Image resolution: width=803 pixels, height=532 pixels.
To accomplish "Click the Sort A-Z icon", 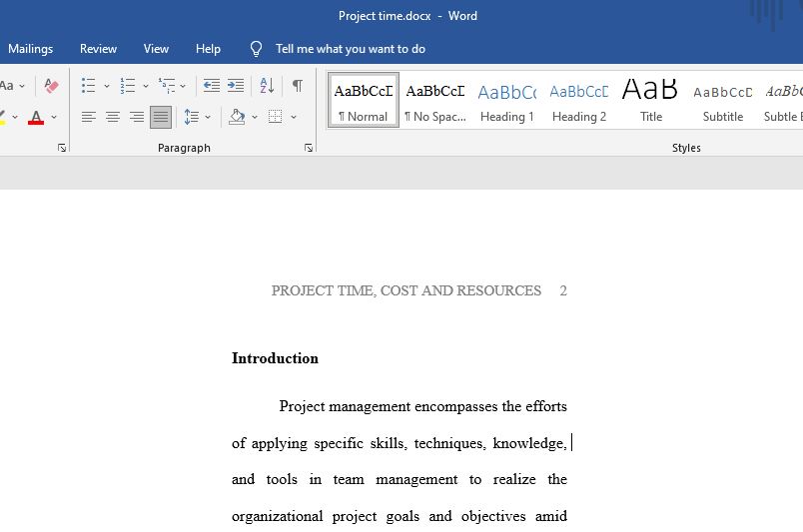I will click(x=267, y=86).
